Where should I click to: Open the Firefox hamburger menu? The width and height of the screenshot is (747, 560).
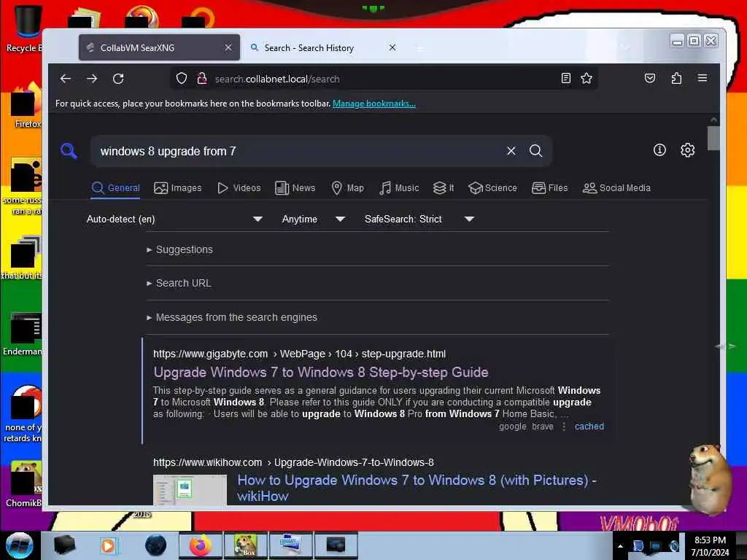click(x=703, y=78)
